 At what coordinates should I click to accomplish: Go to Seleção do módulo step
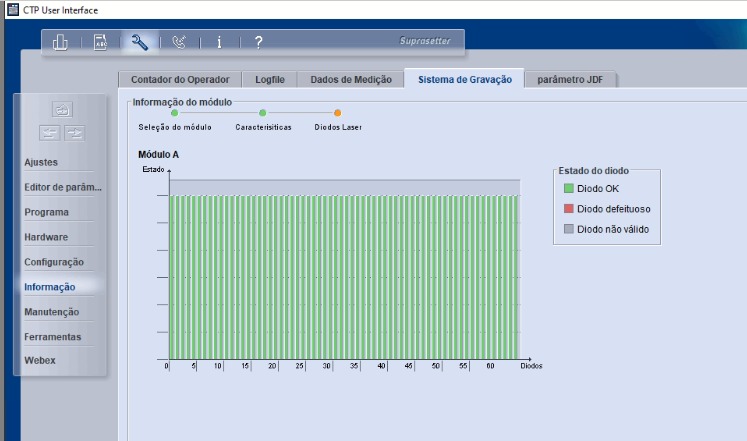[x=174, y=113]
